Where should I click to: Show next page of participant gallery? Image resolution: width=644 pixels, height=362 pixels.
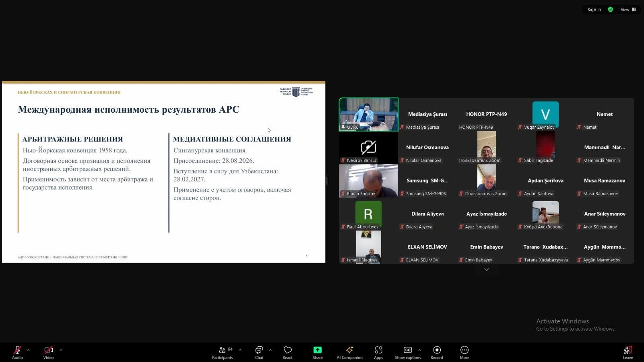[487, 269]
